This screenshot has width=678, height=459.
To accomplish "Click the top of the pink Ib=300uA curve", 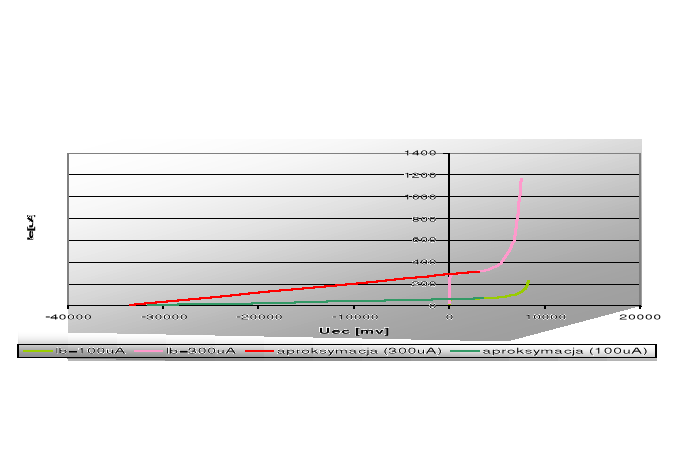I will click(x=521, y=180).
